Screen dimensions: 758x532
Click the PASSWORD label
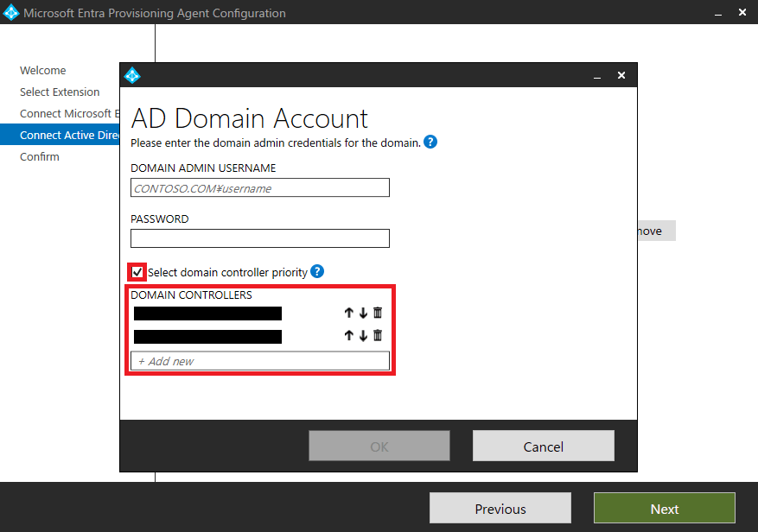coord(160,218)
